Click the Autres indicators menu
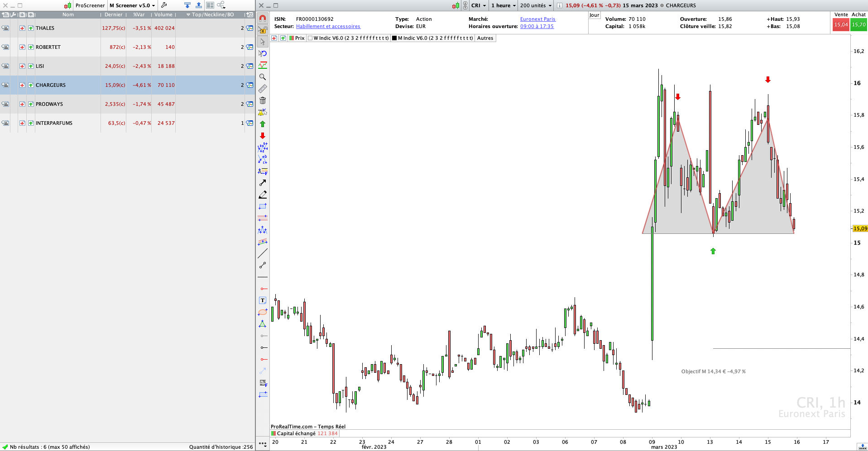 485,38
